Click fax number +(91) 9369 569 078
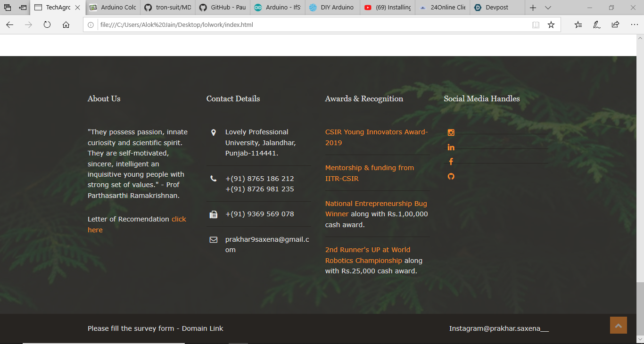Image resolution: width=644 pixels, height=344 pixels. 260,214
